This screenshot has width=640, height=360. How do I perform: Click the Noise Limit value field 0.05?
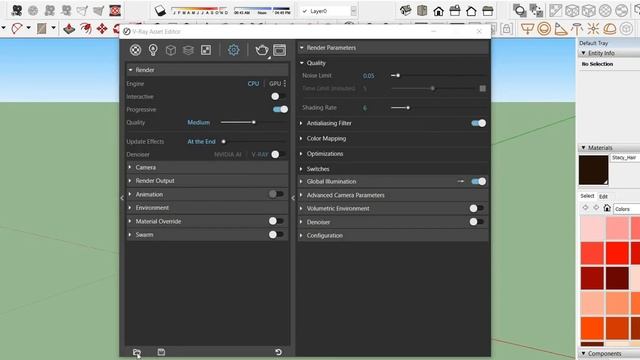(368, 76)
